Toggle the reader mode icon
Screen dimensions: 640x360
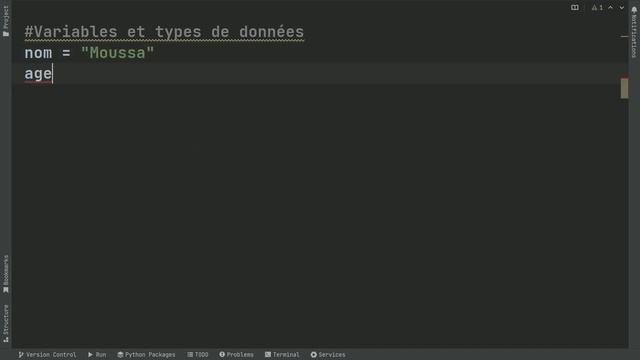point(575,8)
